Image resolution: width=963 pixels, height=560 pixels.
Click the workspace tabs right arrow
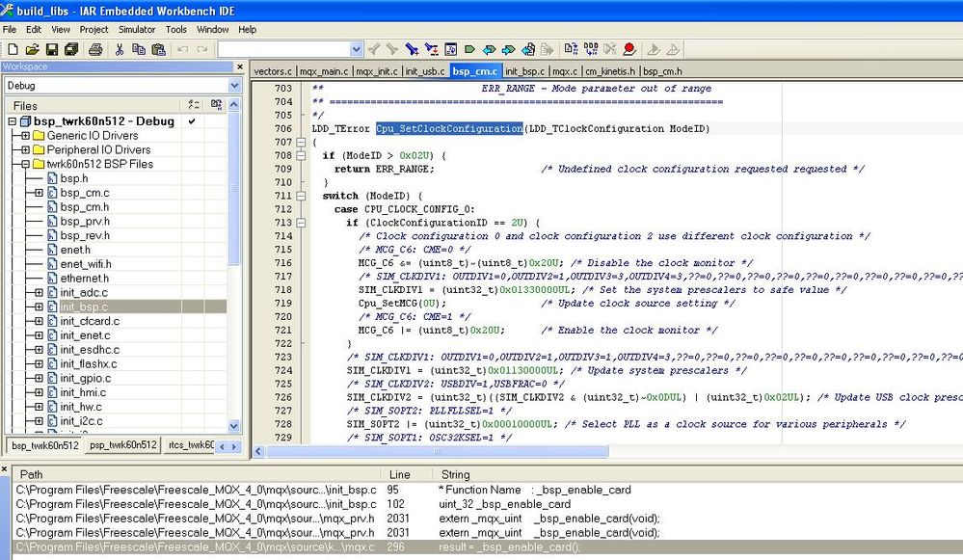coord(234,447)
